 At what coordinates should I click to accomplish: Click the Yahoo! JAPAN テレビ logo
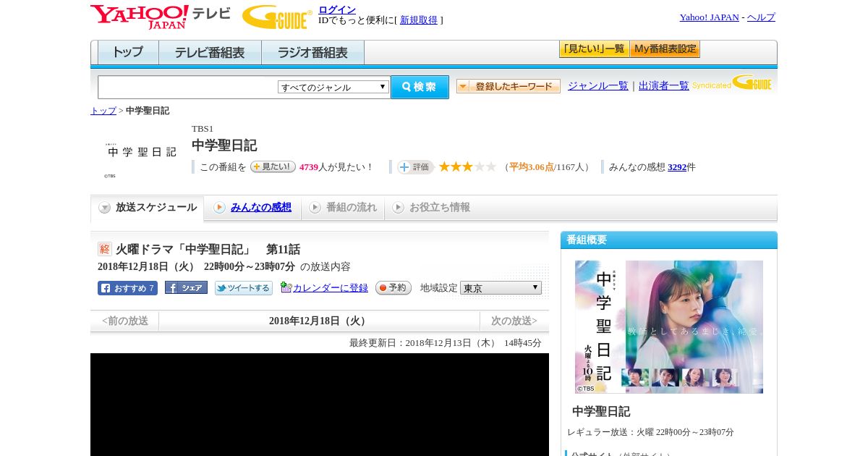pyautogui.click(x=160, y=17)
